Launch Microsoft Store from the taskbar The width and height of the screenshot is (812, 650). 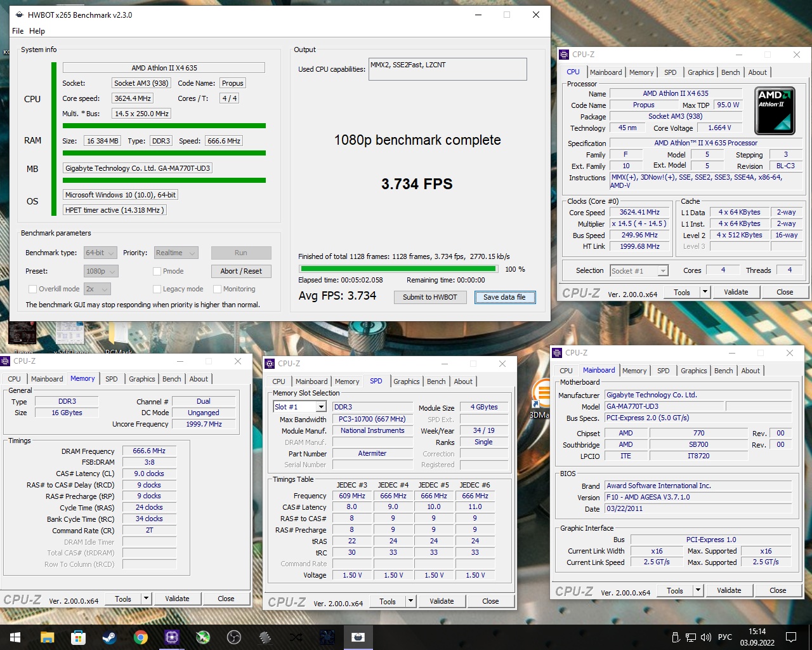tap(78, 637)
